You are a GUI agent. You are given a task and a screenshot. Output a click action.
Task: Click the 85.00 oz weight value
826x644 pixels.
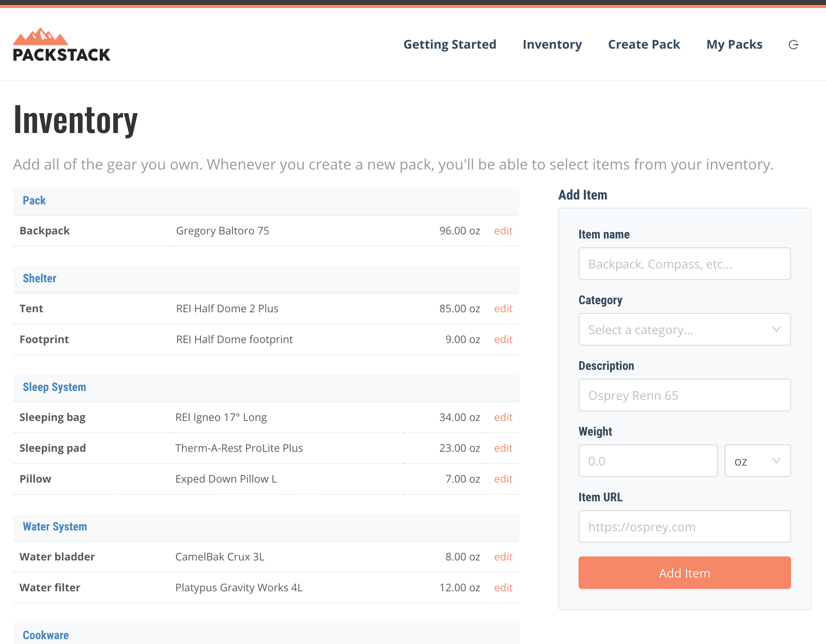pos(460,309)
